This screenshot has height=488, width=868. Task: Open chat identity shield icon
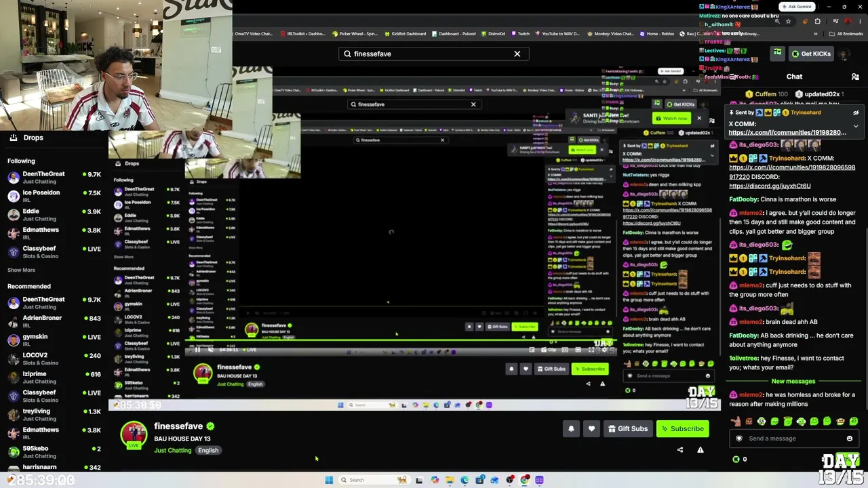[x=739, y=439]
